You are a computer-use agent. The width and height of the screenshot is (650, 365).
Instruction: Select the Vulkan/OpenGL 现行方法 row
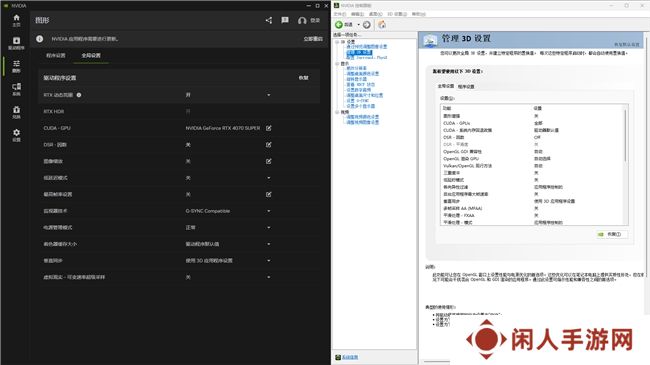[531, 165]
